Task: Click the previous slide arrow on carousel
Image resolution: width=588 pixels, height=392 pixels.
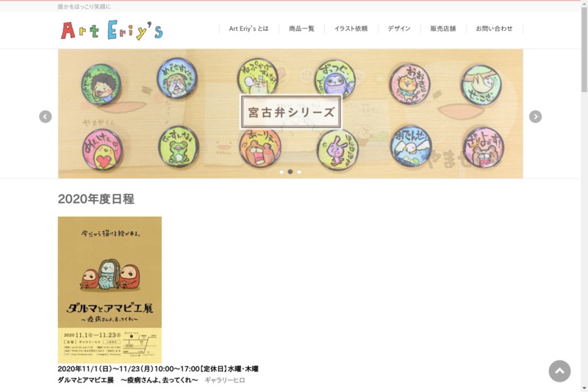Action: pyautogui.click(x=46, y=117)
